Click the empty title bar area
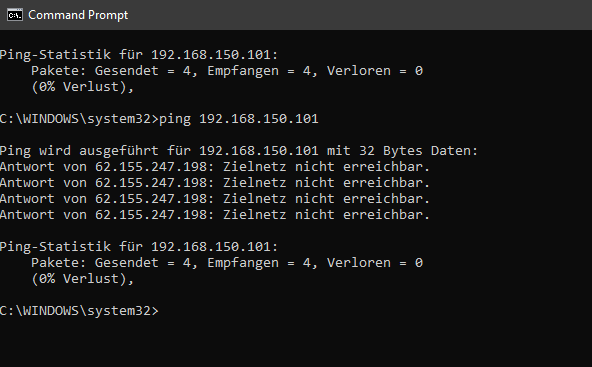 [359, 15]
